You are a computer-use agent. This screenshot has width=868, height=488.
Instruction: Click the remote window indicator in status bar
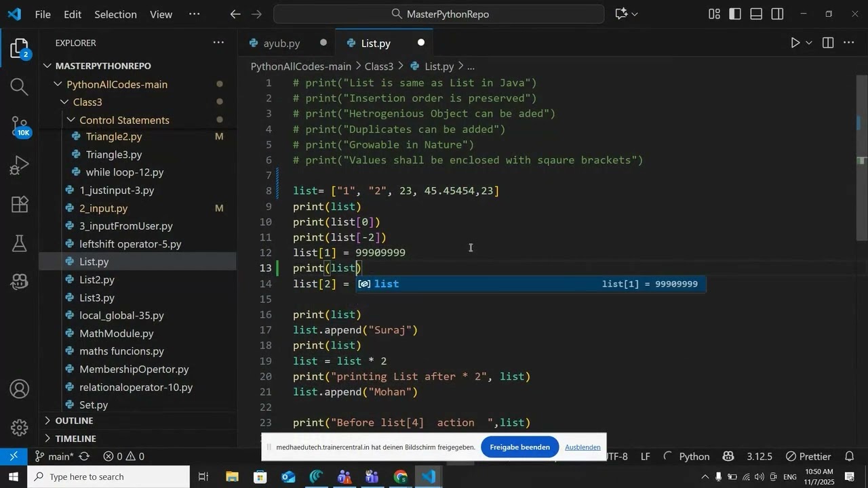[x=13, y=456]
